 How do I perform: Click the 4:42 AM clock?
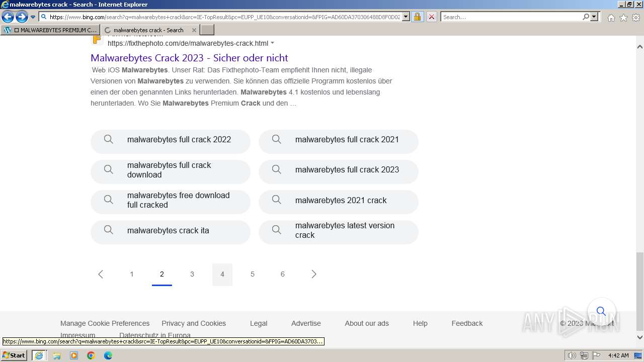[618, 355]
